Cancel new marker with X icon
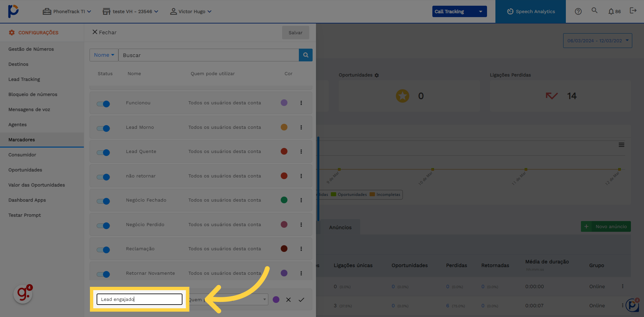This screenshot has height=317, width=644. coord(288,300)
